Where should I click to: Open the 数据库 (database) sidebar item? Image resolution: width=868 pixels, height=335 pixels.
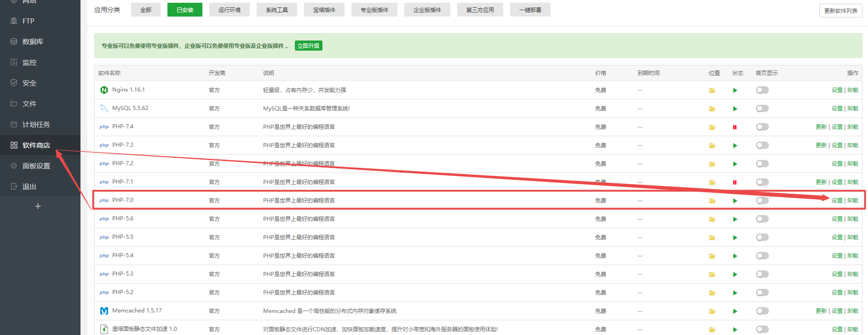coord(33,41)
